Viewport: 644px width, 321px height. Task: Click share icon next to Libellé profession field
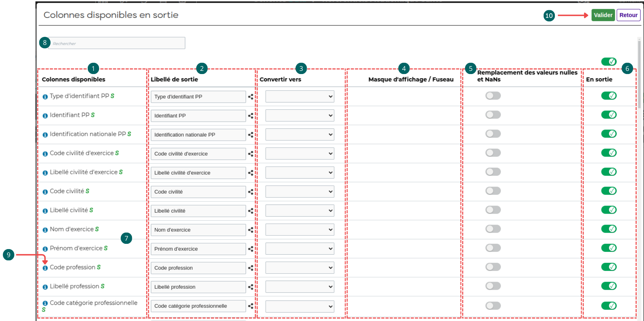(x=251, y=287)
